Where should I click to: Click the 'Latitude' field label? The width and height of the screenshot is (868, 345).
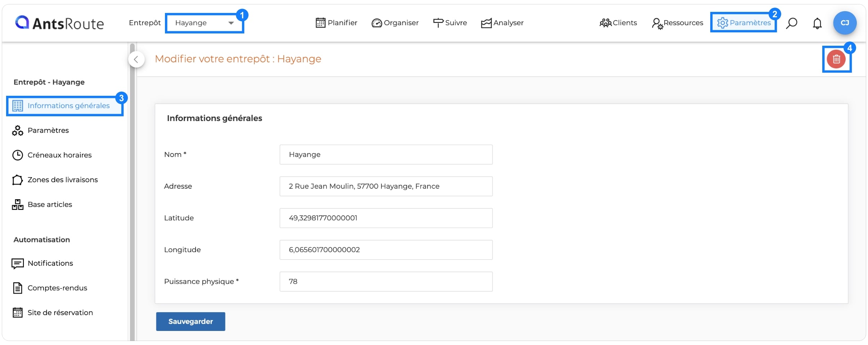179,218
